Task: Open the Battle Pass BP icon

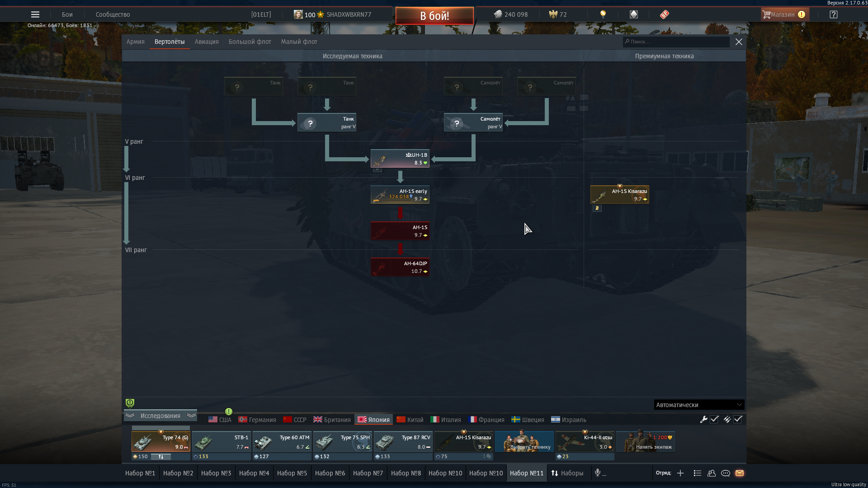Action: [x=664, y=14]
